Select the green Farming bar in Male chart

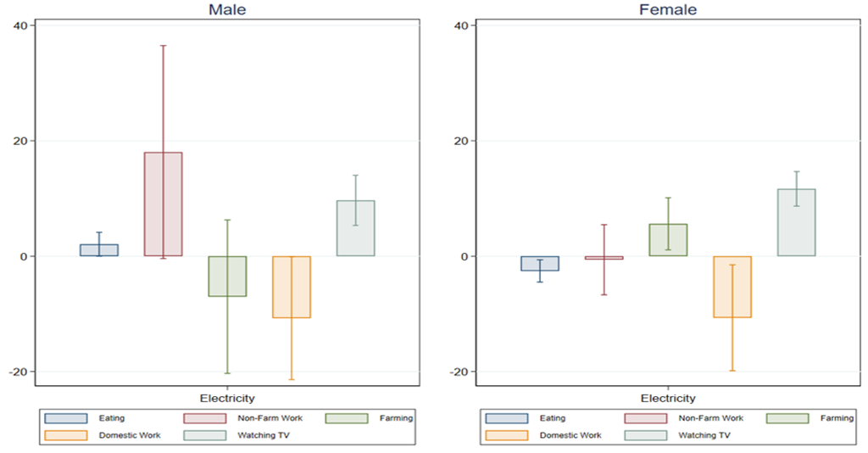(x=227, y=276)
